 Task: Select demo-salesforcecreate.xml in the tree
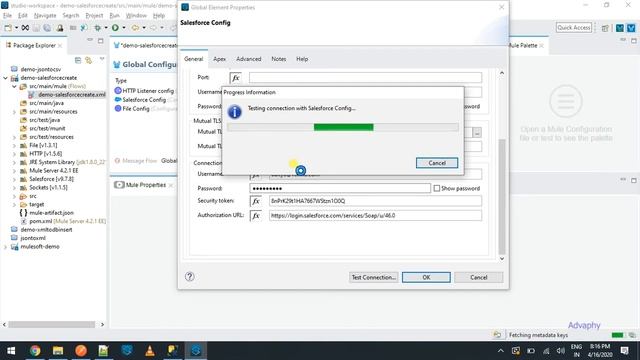72,95
